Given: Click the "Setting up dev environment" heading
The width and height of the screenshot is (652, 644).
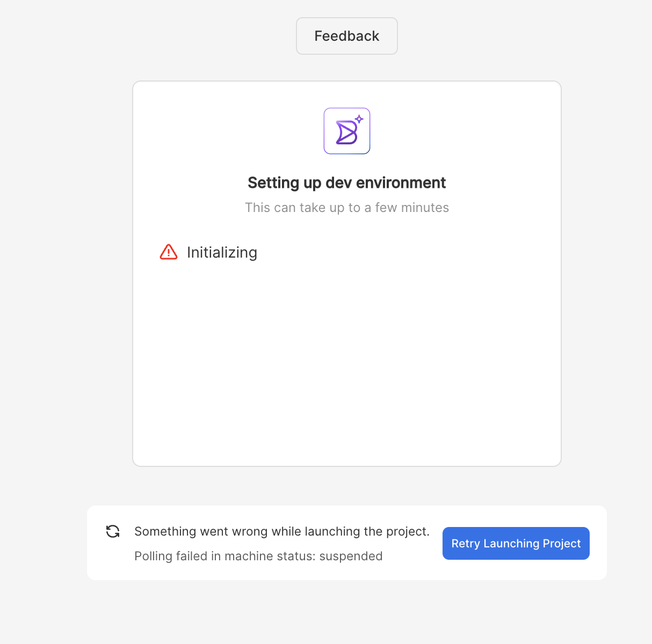Looking at the screenshot, I should click(347, 183).
